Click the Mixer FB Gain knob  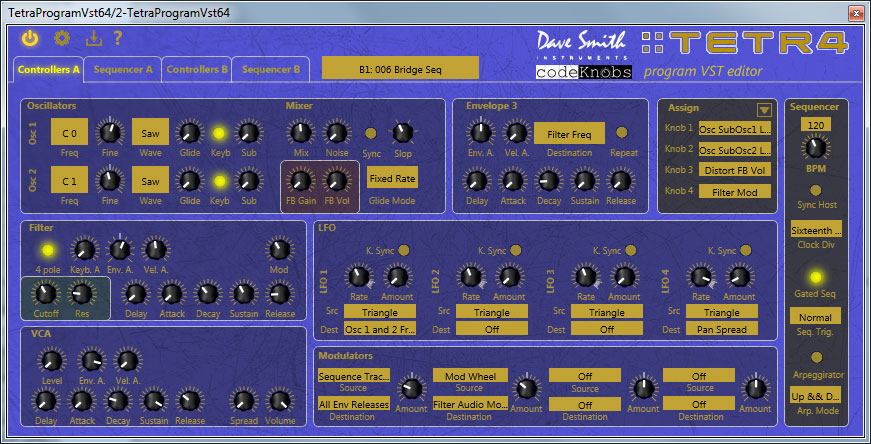[x=299, y=180]
